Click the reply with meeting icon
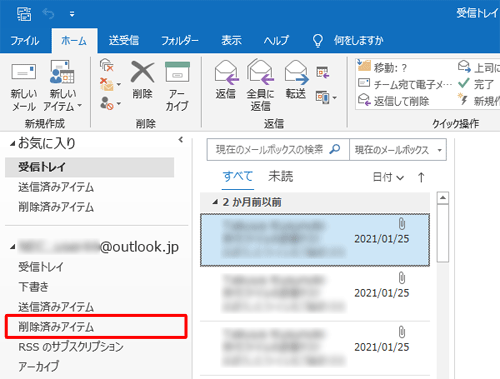 [323, 72]
